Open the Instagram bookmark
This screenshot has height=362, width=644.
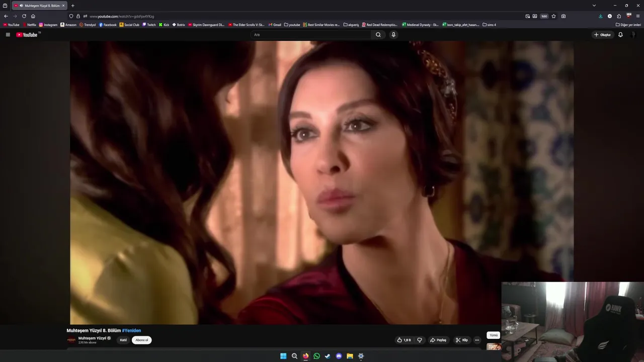point(48,25)
